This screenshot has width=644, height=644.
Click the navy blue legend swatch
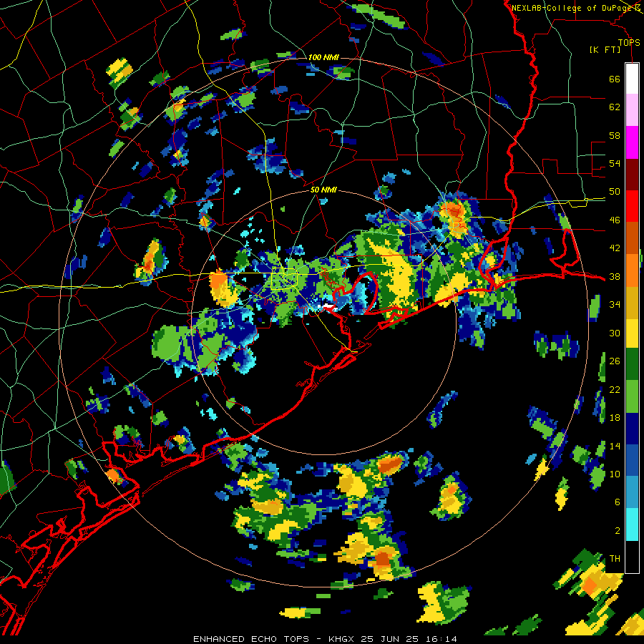tap(632, 429)
